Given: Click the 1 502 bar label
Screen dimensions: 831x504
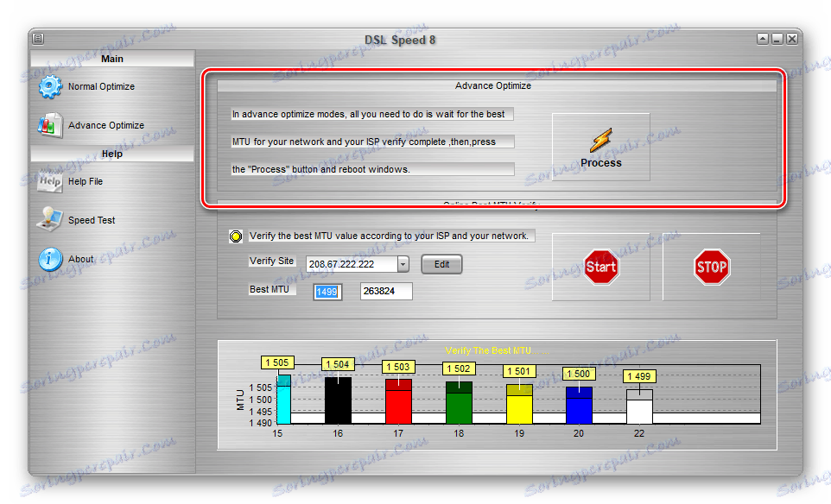Looking at the screenshot, I should pyautogui.click(x=459, y=369).
